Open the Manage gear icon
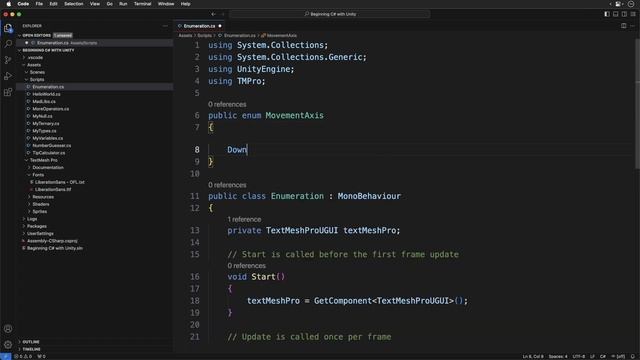The height and width of the screenshot is (360, 640). point(8,344)
